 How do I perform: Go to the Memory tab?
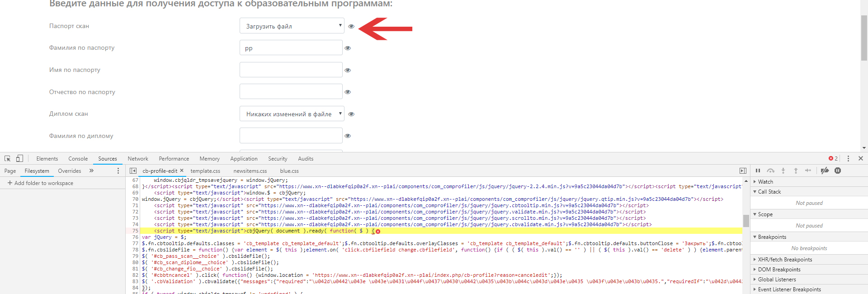coord(210,159)
